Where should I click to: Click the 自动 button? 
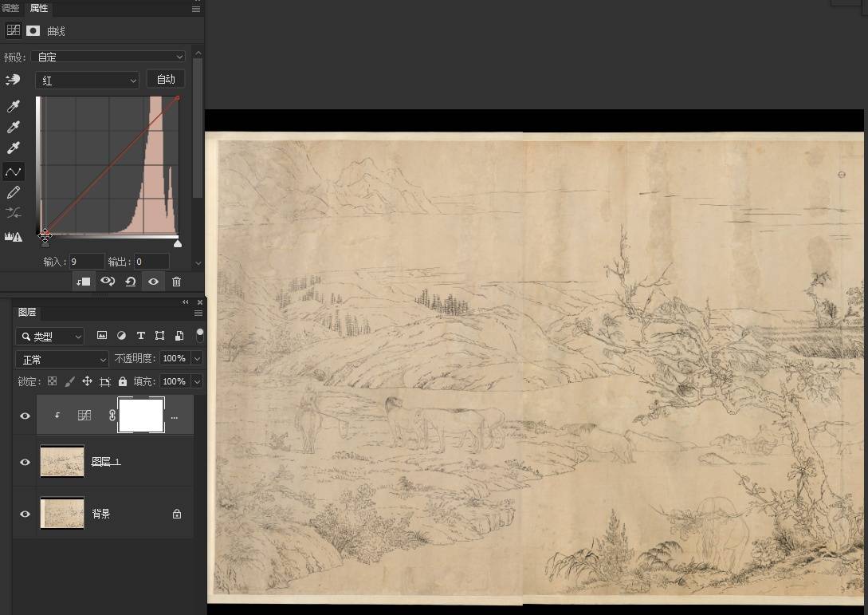(166, 79)
